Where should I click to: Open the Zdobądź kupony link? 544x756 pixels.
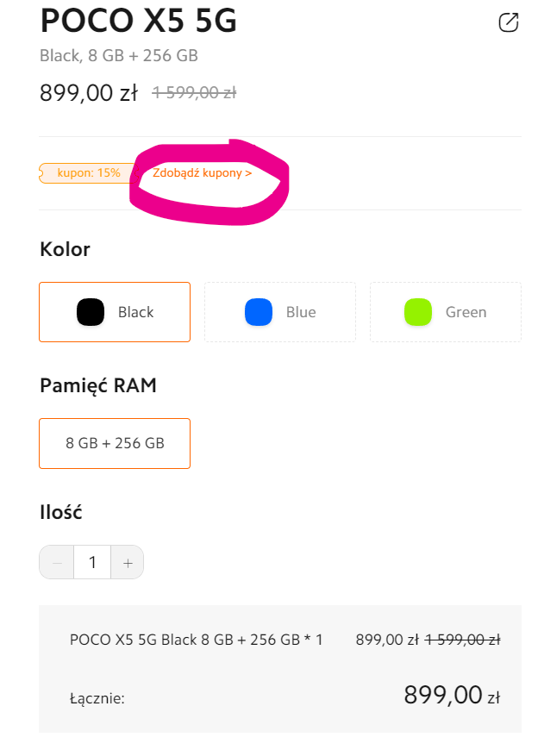coord(202,172)
